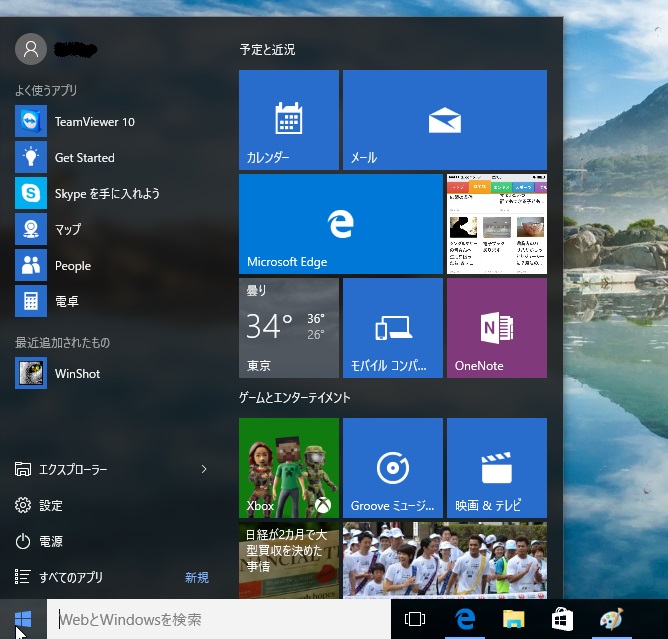The height and width of the screenshot is (639, 668).
Task: Open the 映画 & テレビ tile
Action: [x=497, y=468]
